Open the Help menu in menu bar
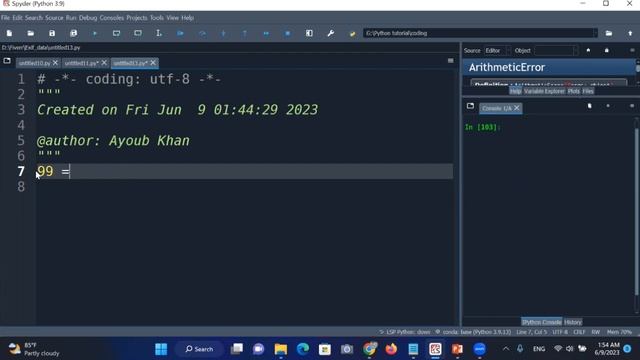The width and height of the screenshot is (640, 360). pos(187,18)
